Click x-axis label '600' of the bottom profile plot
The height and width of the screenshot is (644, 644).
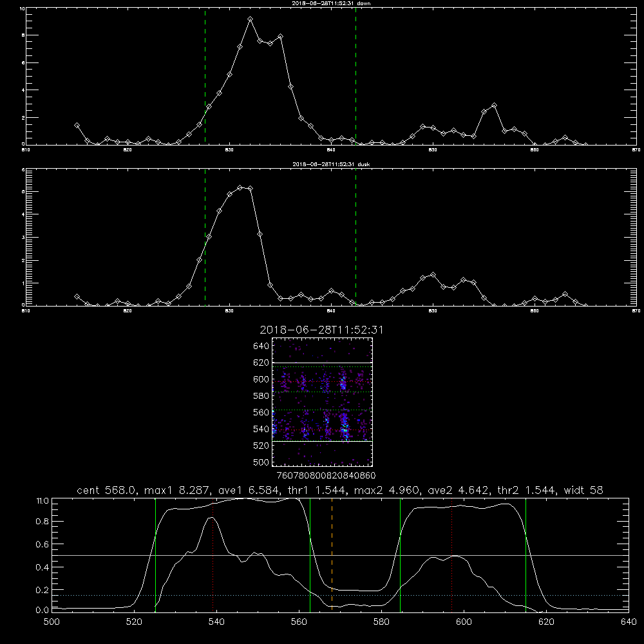click(x=464, y=622)
